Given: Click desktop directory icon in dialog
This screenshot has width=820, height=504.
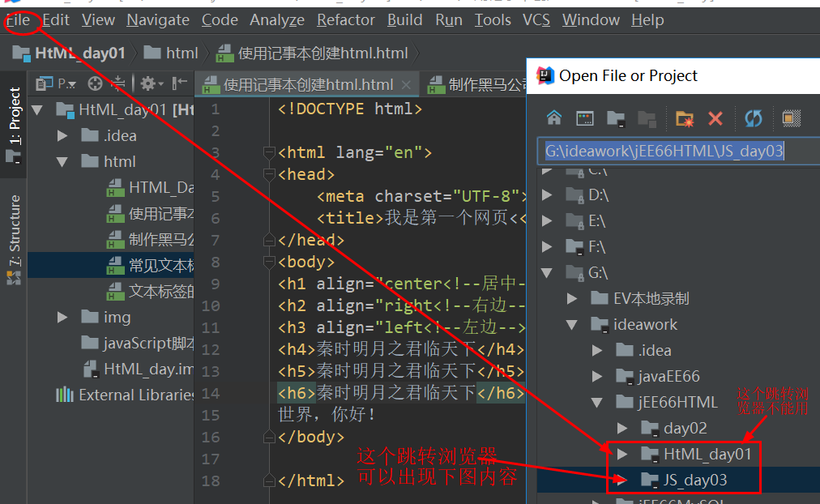Looking at the screenshot, I should (585, 118).
